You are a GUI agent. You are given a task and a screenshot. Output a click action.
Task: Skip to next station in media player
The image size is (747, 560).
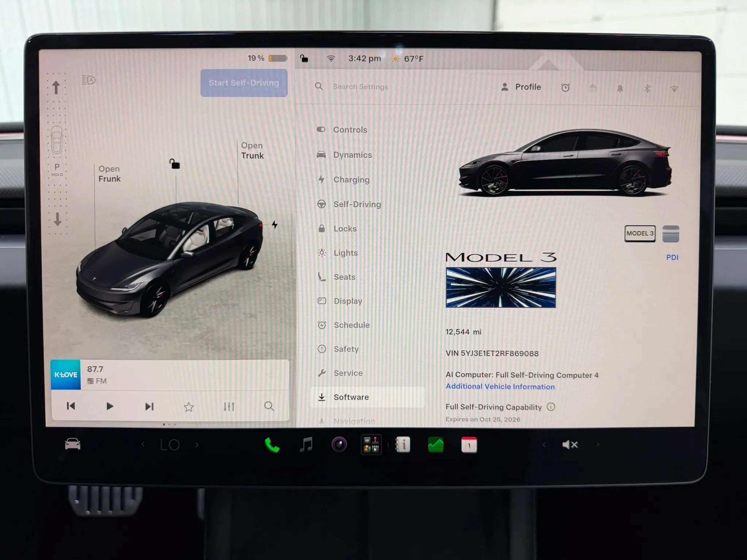point(150,406)
